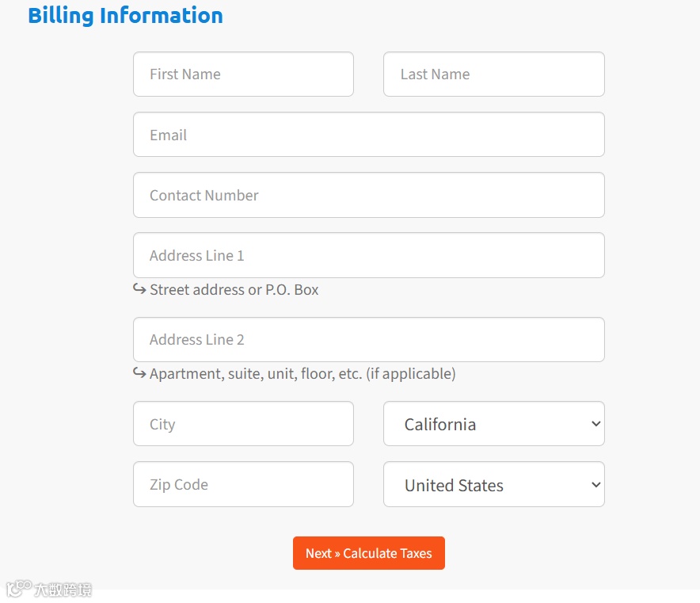Click the First Name input field

[243, 74]
